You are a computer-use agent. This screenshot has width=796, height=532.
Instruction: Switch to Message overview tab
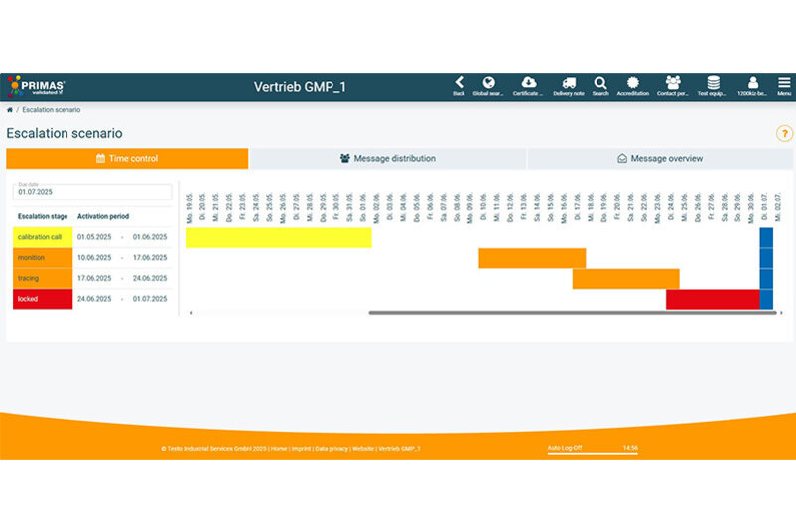[x=660, y=158]
